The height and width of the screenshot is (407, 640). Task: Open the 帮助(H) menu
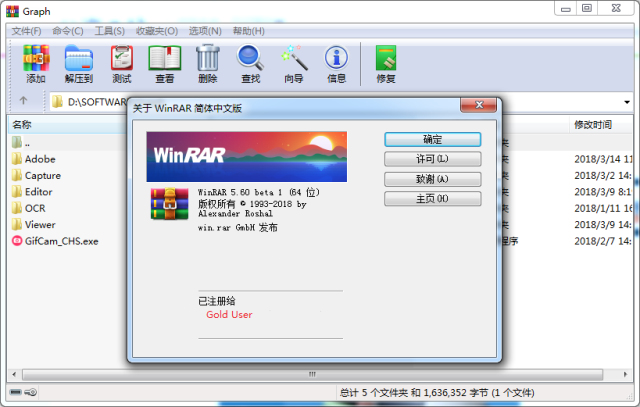point(249,31)
